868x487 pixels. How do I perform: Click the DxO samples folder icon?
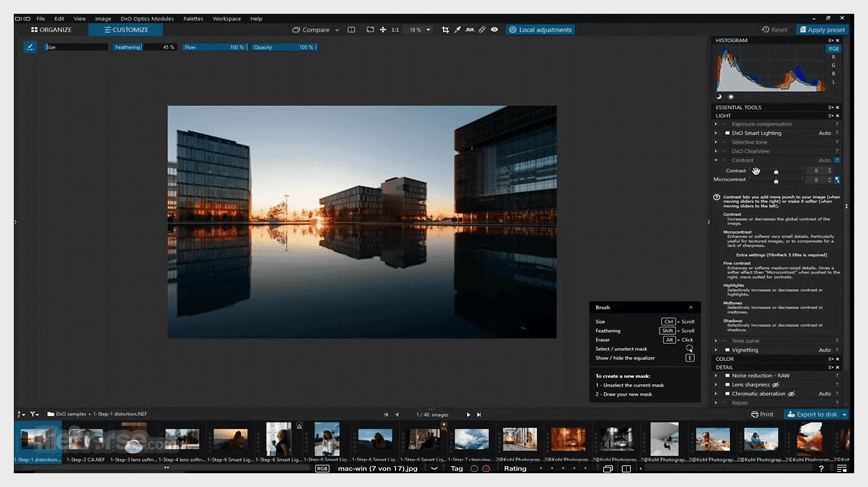pyautogui.click(x=51, y=414)
